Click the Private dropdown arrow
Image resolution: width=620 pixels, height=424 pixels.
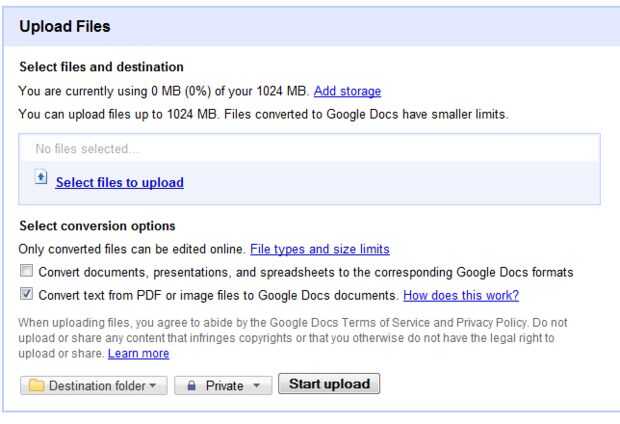(x=256, y=386)
